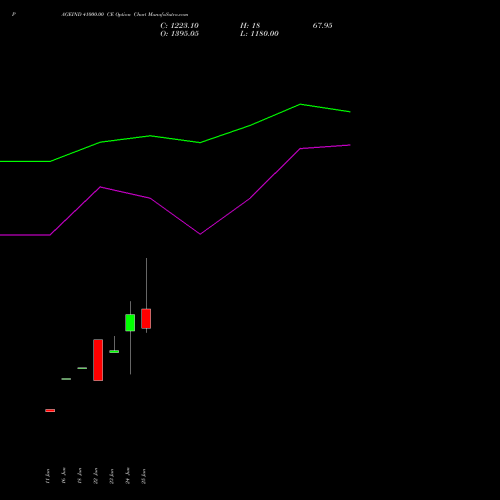The image size is (500, 500).
Task: Click the peak of the green line
Action: pos(300,104)
